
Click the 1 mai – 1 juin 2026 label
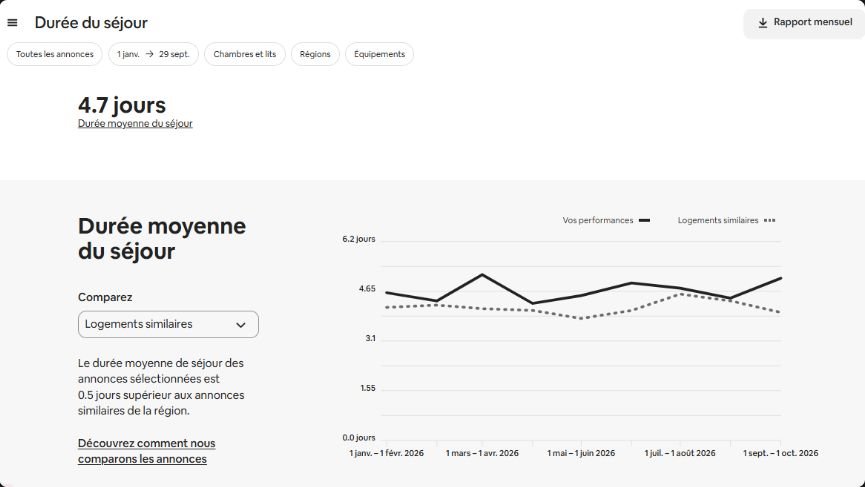pos(581,453)
